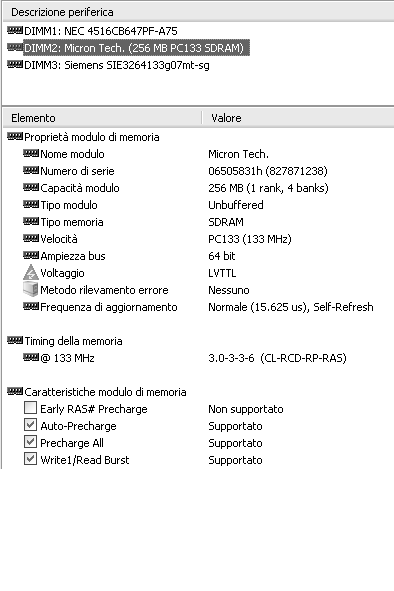The height and width of the screenshot is (591, 394).
Task: Click the Ampiezza bus row icon
Action: coord(31,255)
